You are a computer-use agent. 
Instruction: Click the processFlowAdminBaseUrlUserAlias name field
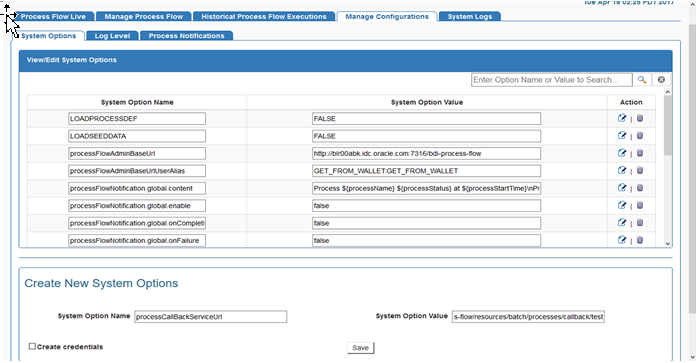137,170
